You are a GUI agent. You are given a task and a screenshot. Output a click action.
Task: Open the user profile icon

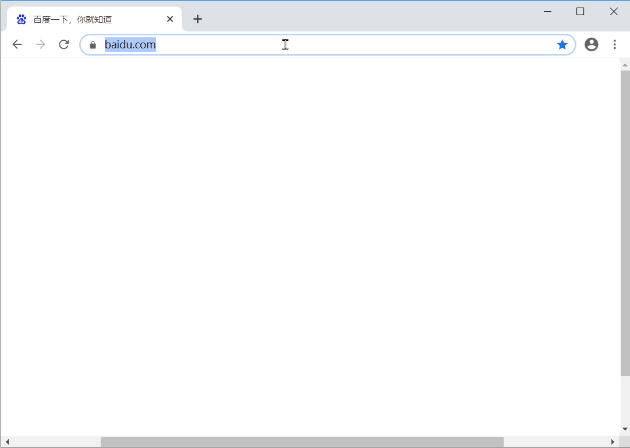click(591, 44)
